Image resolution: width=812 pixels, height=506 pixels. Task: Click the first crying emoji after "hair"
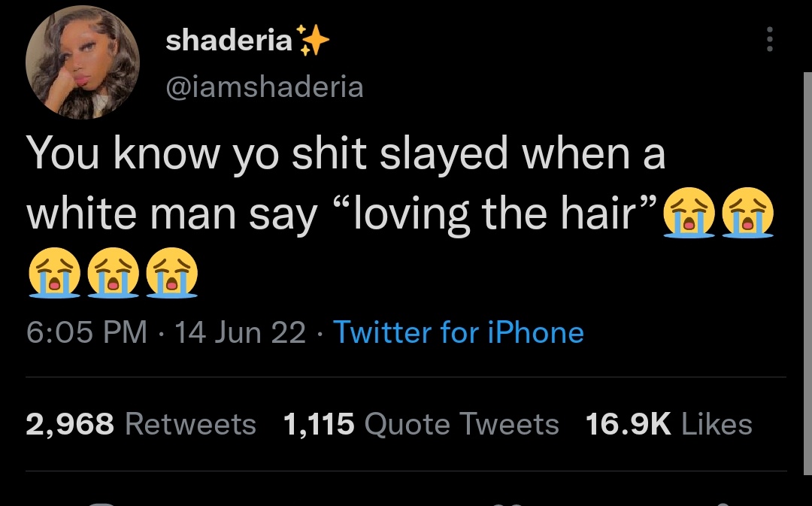[689, 212]
